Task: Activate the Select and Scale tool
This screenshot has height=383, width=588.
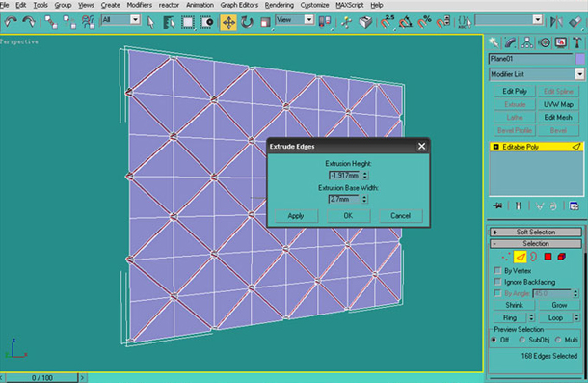Action: [265, 22]
